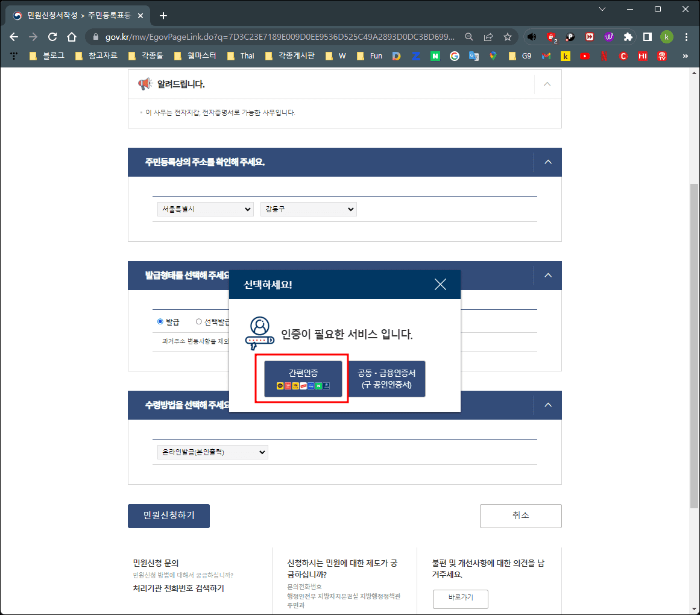Click the bookmark star in the address bar
The height and width of the screenshot is (615, 700).
click(x=507, y=36)
